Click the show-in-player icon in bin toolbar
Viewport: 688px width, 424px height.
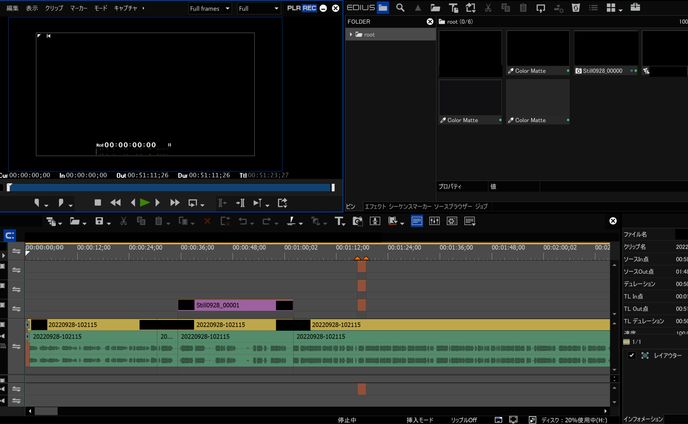(x=541, y=7)
